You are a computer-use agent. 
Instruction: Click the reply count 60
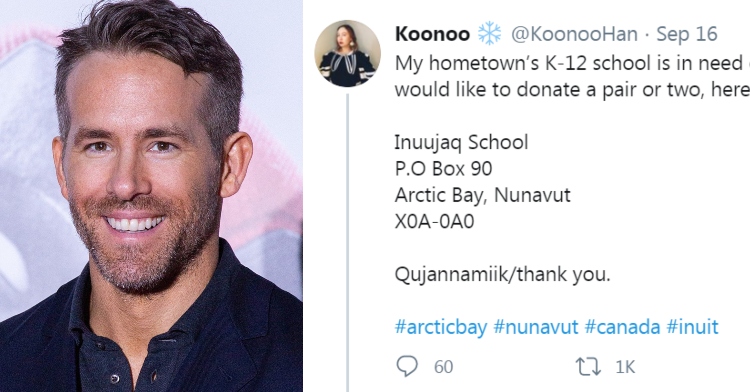pos(443,367)
